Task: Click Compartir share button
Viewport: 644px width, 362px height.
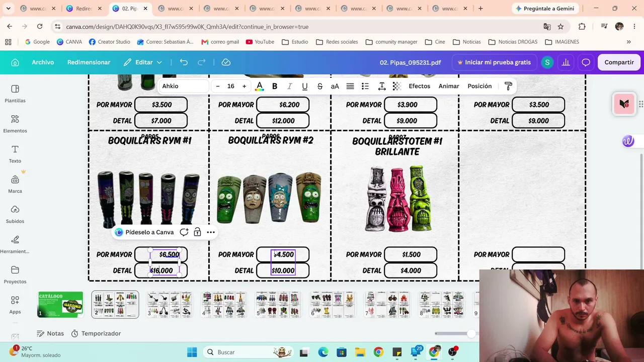Action: tap(619, 62)
